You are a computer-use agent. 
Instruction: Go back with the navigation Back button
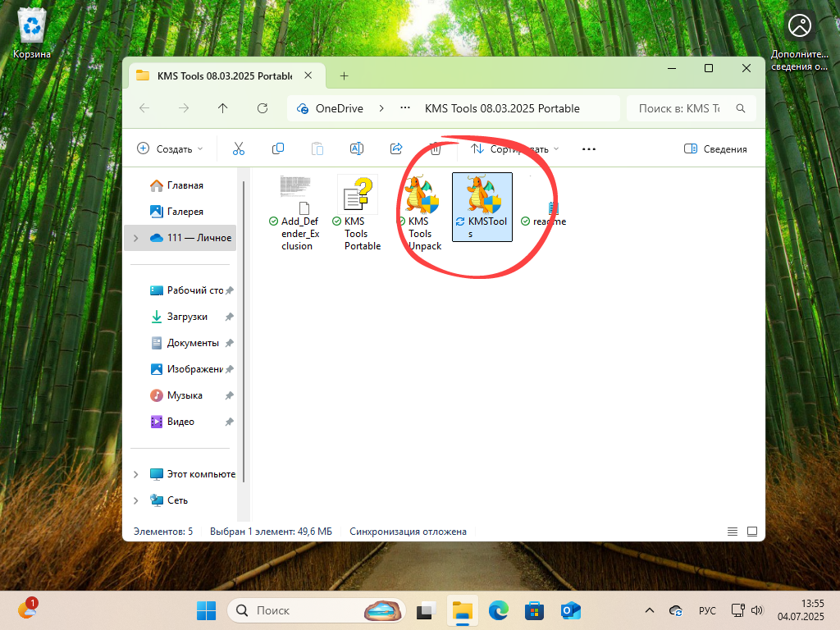pos(144,107)
